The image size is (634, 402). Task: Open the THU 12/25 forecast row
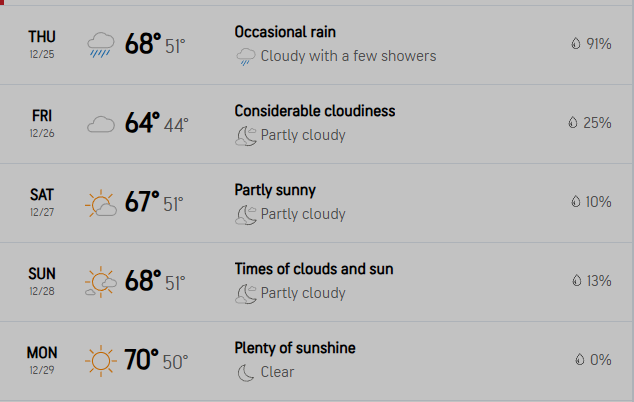coord(42,45)
